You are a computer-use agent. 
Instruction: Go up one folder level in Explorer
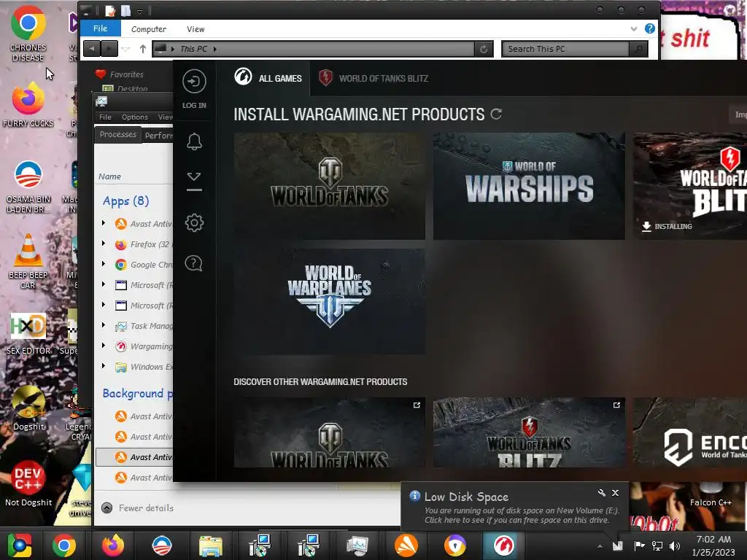coord(142,49)
